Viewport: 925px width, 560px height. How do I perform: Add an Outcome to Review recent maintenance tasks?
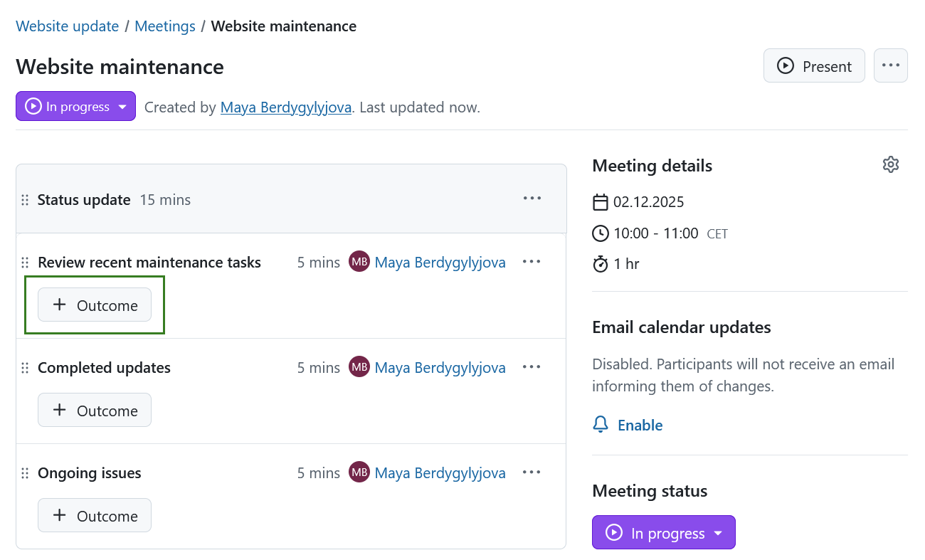coord(94,305)
